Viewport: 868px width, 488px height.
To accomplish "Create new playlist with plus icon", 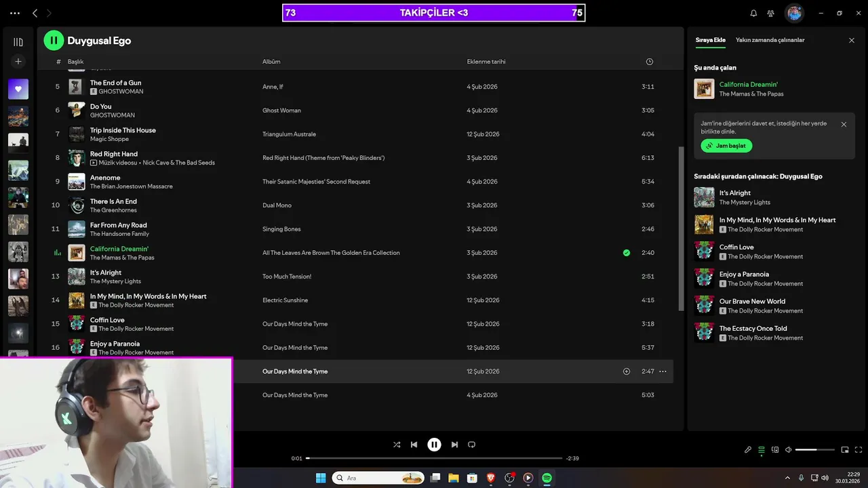I will click(18, 62).
